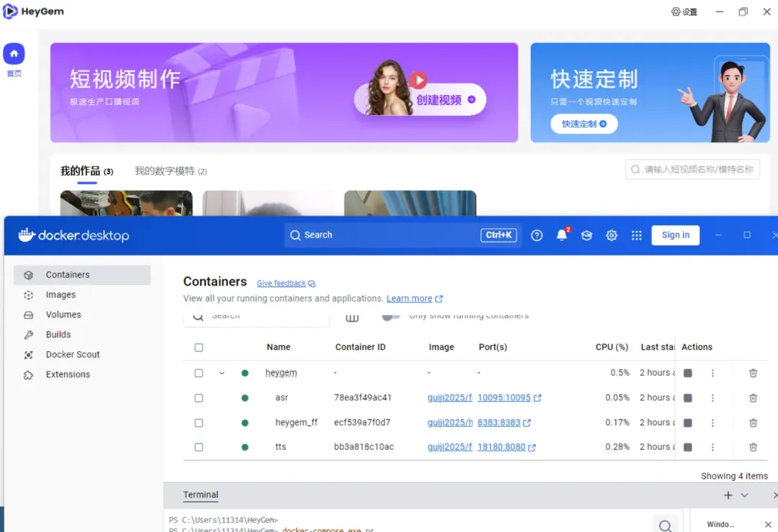Open Docker Desktop help question mark icon
This screenshot has width=778, height=532.
click(537, 235)
